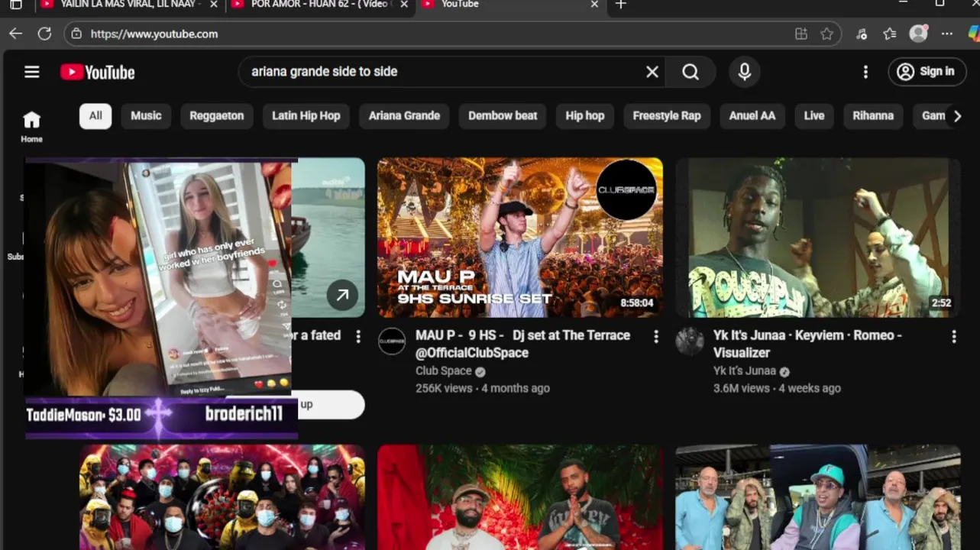Open split screen icon in address bar

[x=800, y=34]
